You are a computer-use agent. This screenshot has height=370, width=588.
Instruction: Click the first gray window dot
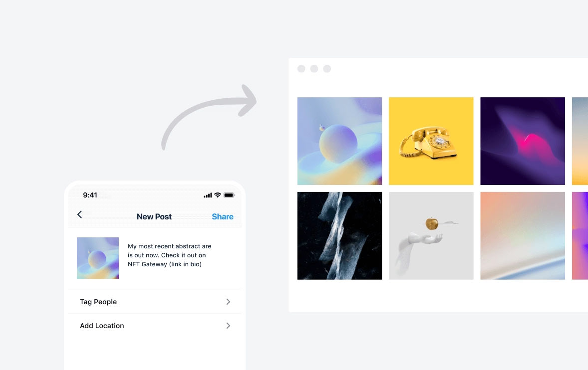click(x=301, y=68)
